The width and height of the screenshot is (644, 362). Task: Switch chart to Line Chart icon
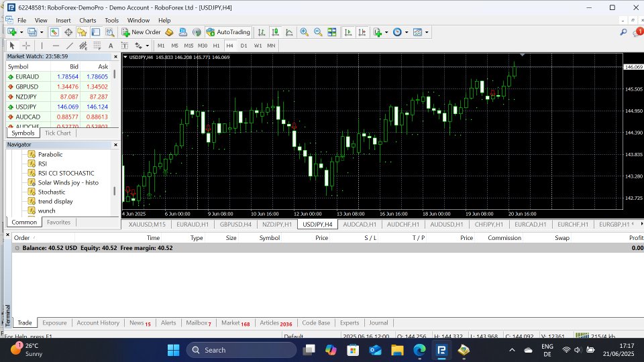tap(289, 32)
